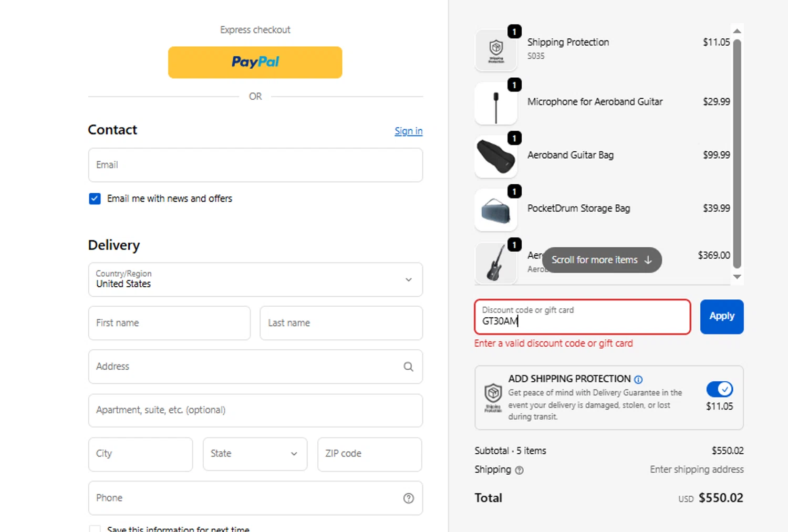This screenshot has height=532, width=788.
Task: Click the Shipping cost help icon
Action: (519, 470)
